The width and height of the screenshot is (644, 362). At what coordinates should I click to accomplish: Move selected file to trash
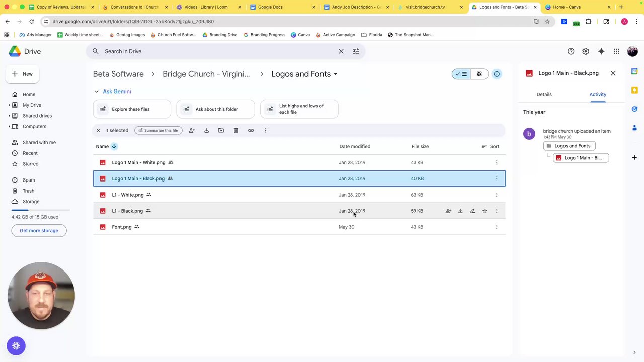coord(236,130)
